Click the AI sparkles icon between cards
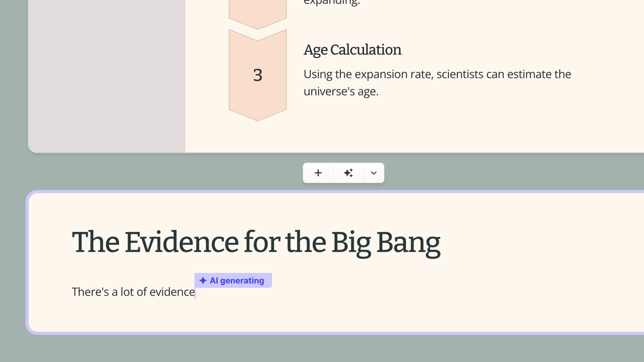Screen dimensions: 644x362 click(x=348, y=173)
